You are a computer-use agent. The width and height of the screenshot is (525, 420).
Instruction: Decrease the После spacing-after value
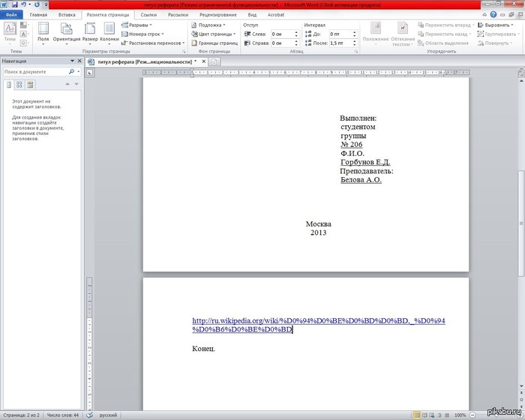355,45
